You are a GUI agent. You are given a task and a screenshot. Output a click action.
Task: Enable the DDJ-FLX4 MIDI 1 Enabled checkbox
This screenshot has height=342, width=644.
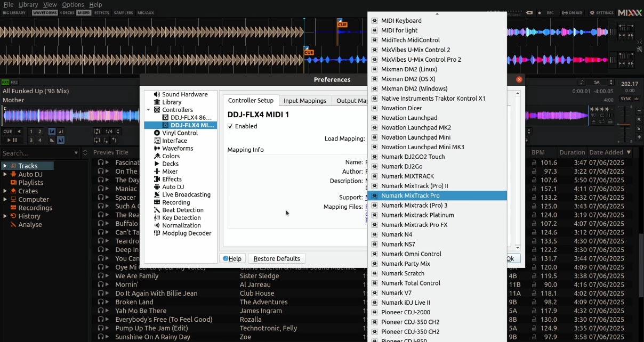[x=230, y=126]
